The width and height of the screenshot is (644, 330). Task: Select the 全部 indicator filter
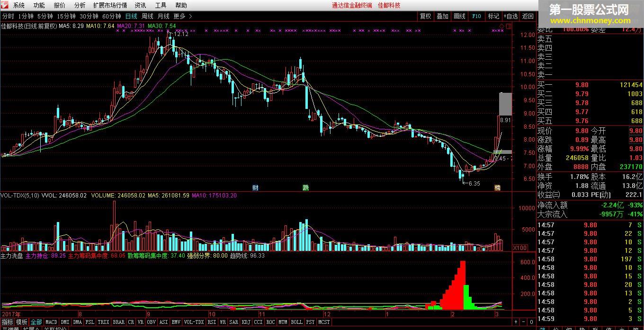click(x=36, y=322)
